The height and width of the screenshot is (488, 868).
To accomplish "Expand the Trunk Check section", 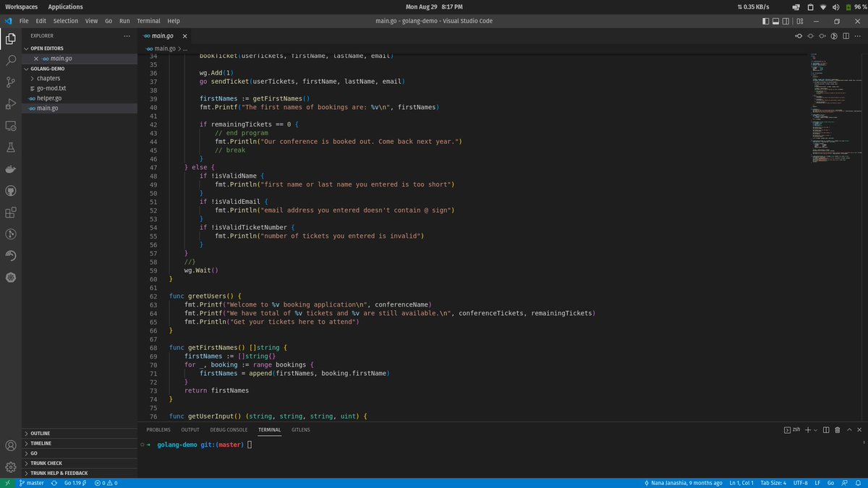I will 80,463.
